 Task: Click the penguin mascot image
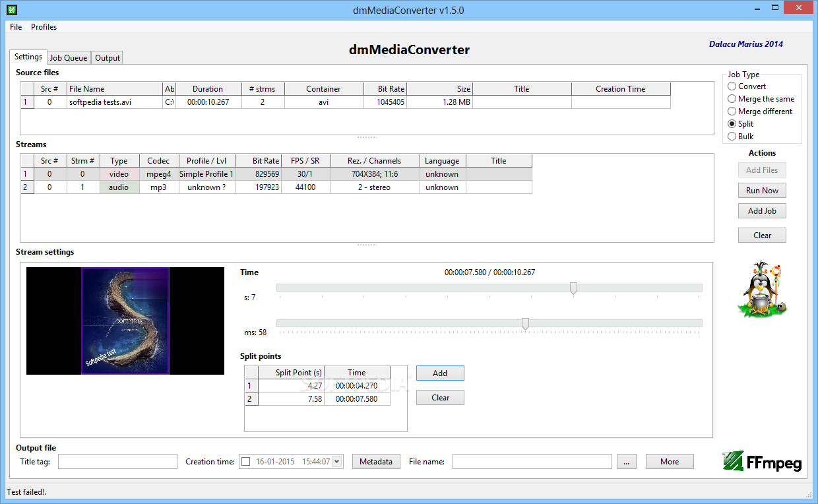[763, 290]
